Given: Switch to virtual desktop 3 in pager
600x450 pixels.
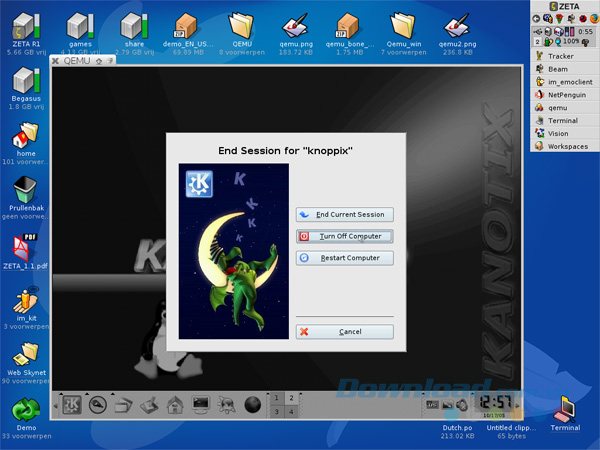Looking at the screenshot, I should pos(278,411).
